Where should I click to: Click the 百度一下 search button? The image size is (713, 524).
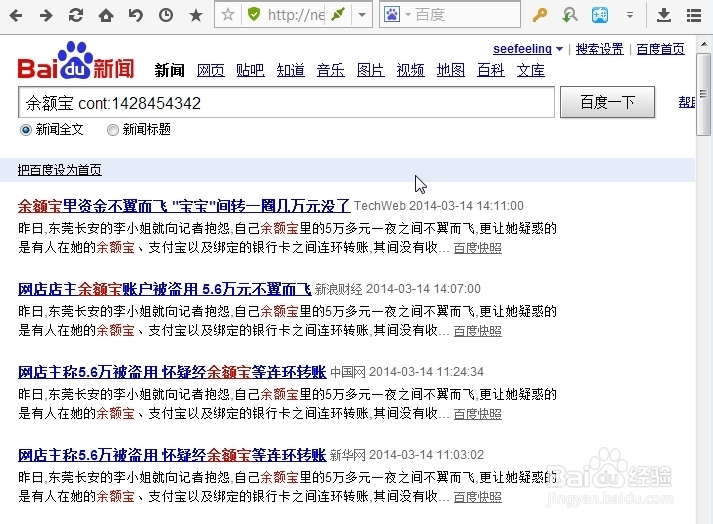pyautogui.click(x=608, y=102)
